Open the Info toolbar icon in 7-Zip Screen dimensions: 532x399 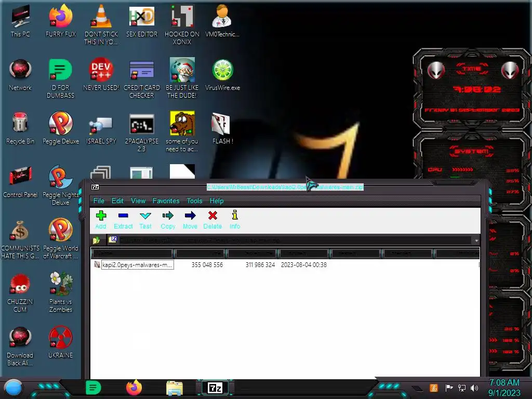235,220
